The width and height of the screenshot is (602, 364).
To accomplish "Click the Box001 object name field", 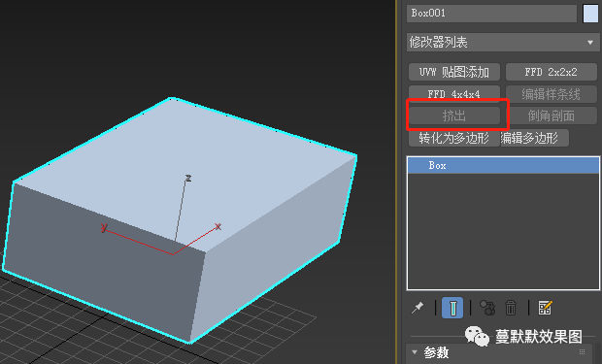I will 491,13.
